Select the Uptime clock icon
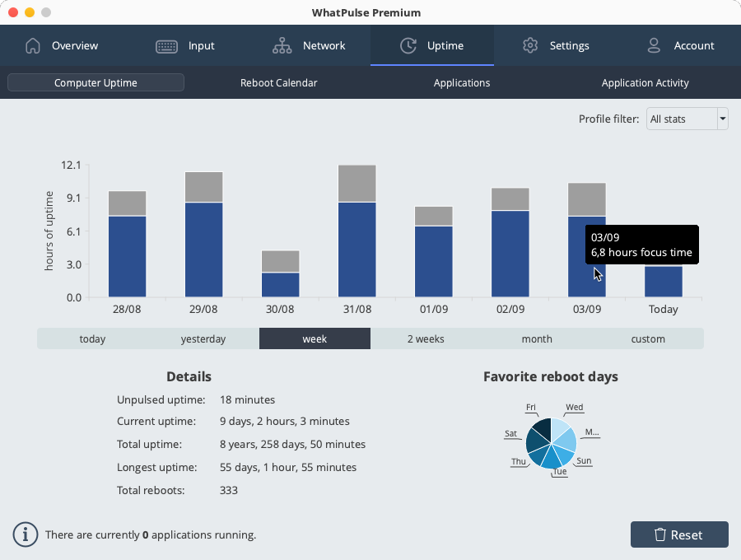This screenshot has height=560, width=741. [x=408, y=46]
